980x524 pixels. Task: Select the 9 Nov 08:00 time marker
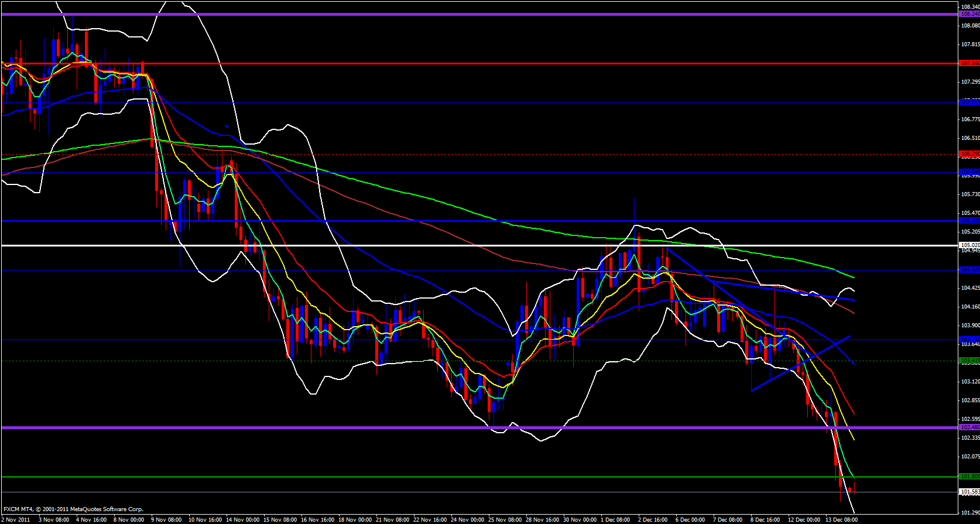coord(166,519)
